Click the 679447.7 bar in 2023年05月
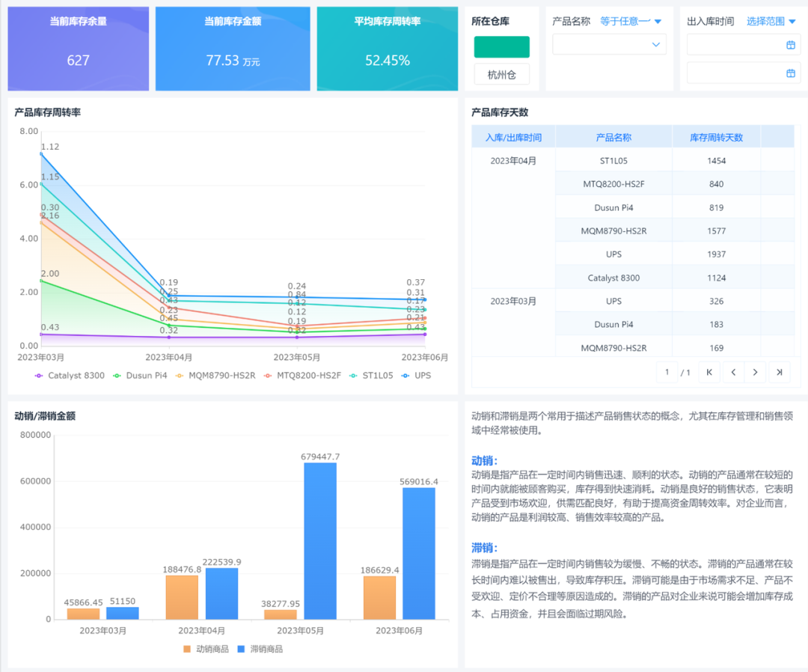The image size is (808, 672). (x=320, y=540)
